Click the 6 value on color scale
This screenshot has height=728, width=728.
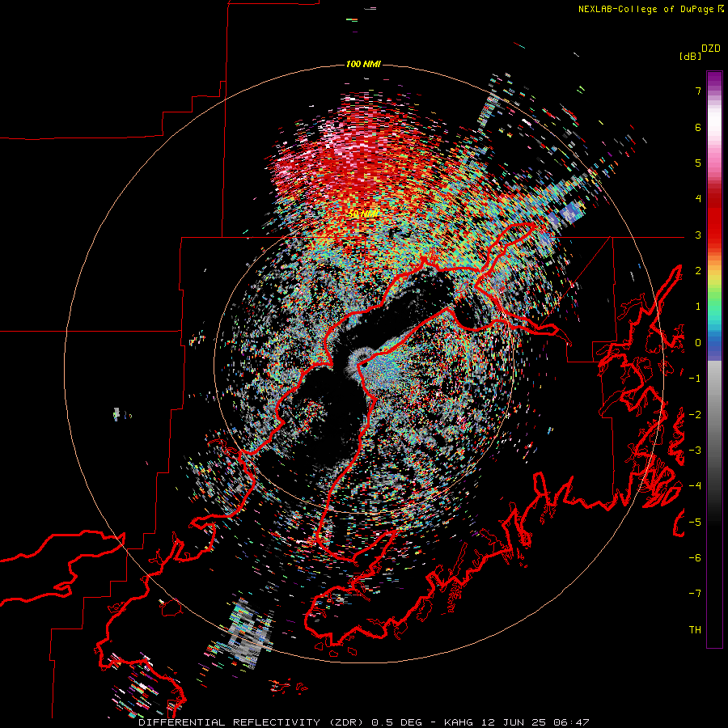coord(698,127)
